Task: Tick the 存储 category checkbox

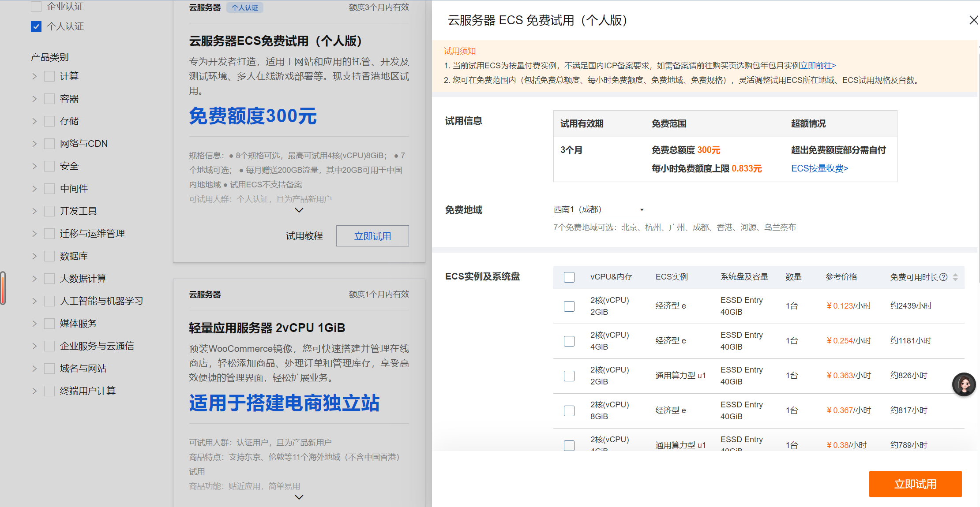Action: point(49,121)
